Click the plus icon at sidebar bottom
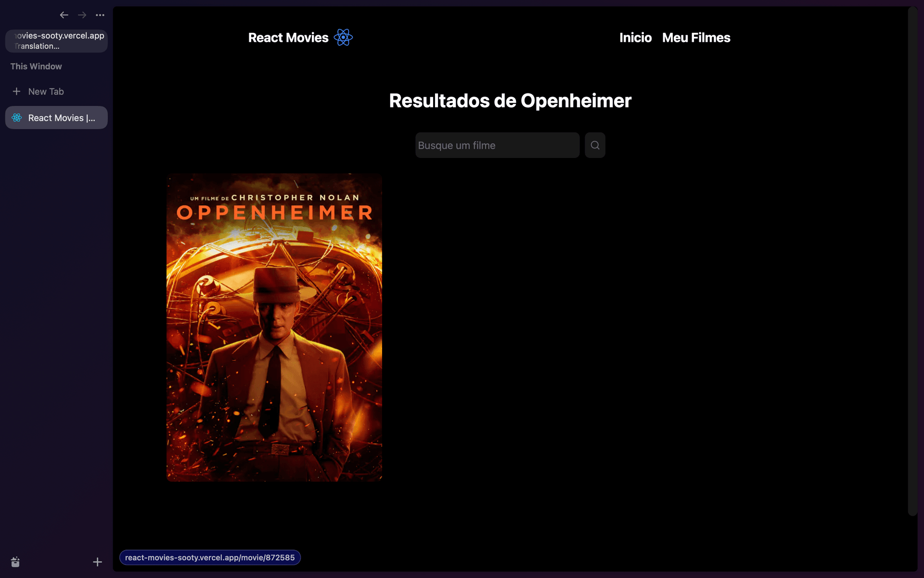 point(97,562)
